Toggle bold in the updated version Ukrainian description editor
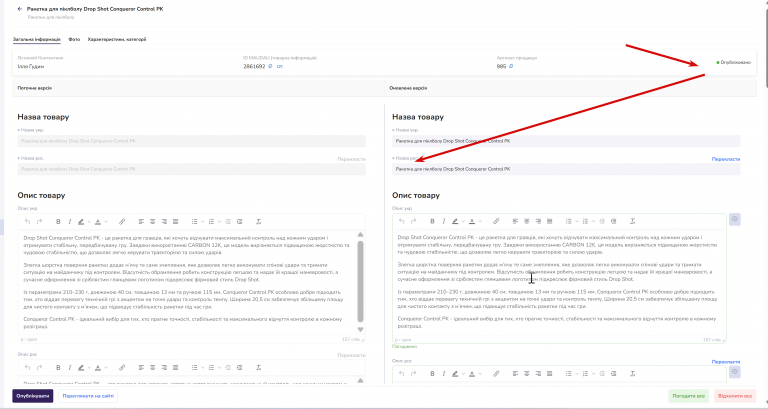Viewport: 768px width, 409px height. (432, 221)
